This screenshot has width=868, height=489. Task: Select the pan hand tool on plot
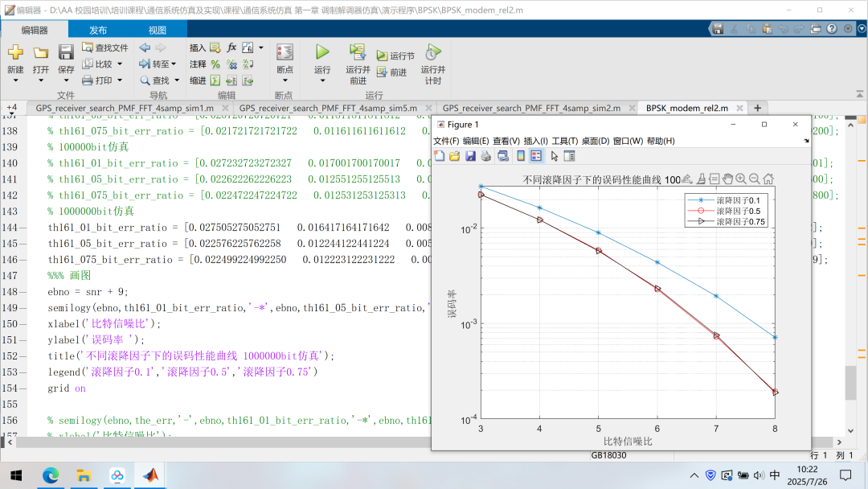point(727,179)
